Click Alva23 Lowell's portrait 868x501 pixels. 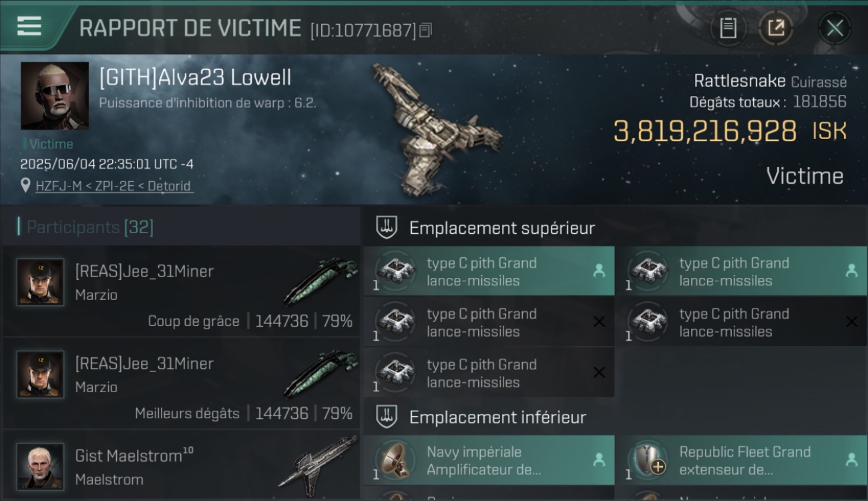pyautogui.click(x=55, y=96)
